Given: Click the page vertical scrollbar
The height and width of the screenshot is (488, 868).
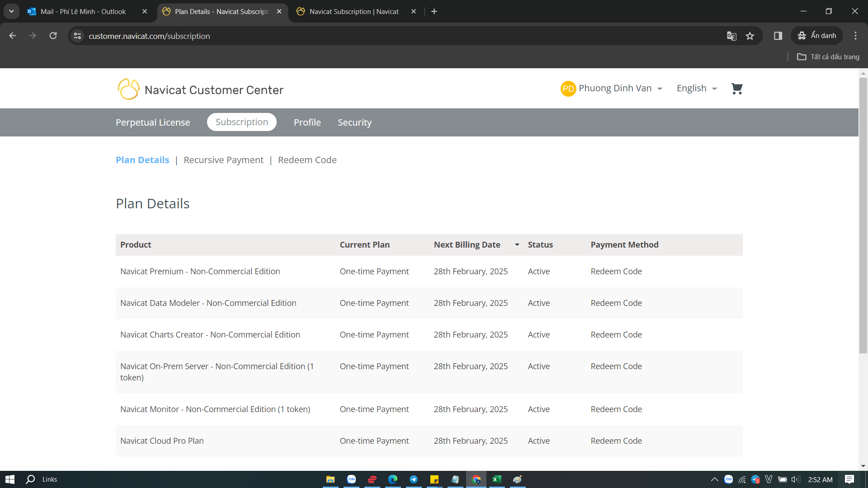Looking at the screenshot, I should coord(863,215).
